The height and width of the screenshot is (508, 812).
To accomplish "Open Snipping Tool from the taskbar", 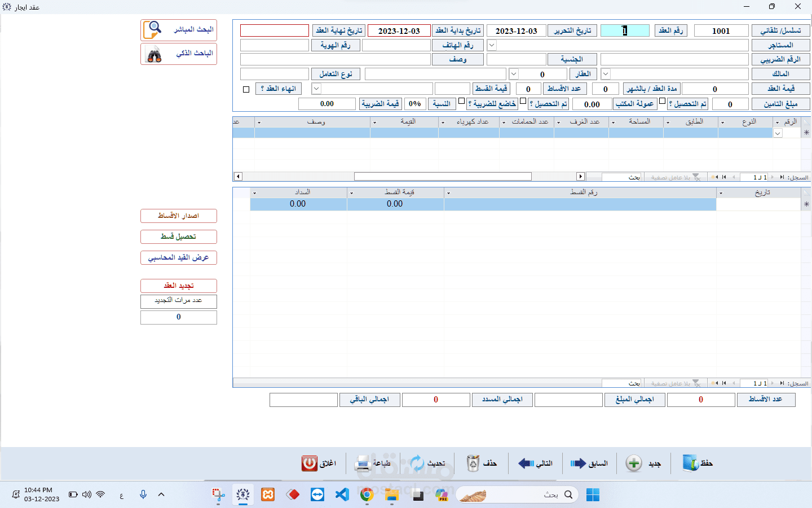I will point(218,495).
